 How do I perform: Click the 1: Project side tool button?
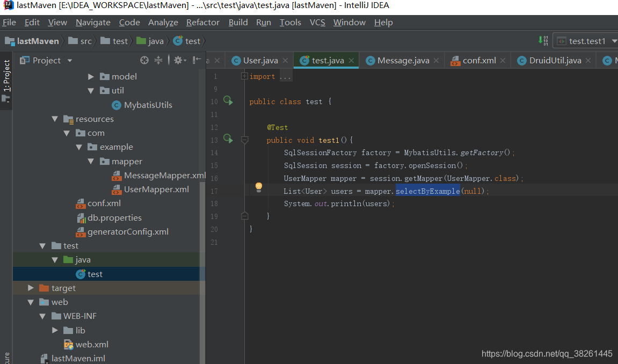pyautogui.click(x=6, y=81)
